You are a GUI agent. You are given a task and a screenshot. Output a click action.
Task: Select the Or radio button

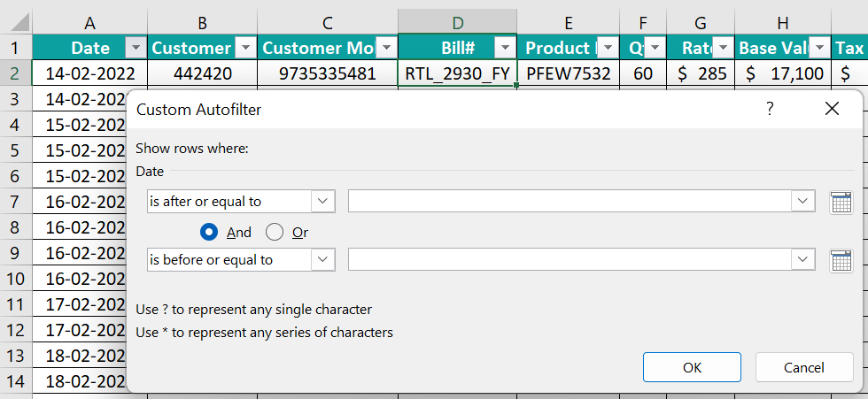pyautogui.click(x=274, y=233)
